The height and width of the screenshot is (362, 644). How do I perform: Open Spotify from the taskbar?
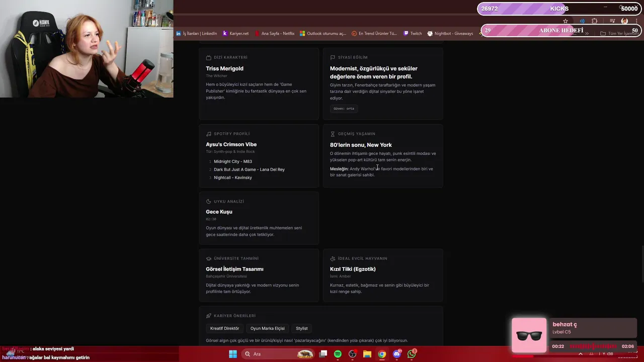(338, 354)
